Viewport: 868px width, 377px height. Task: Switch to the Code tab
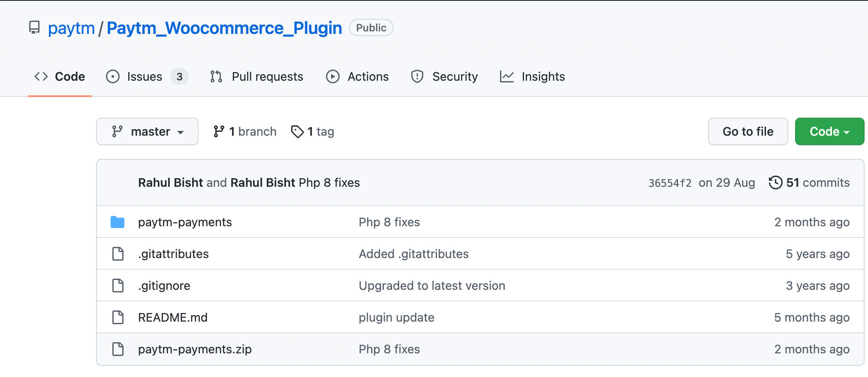point(60,76)
